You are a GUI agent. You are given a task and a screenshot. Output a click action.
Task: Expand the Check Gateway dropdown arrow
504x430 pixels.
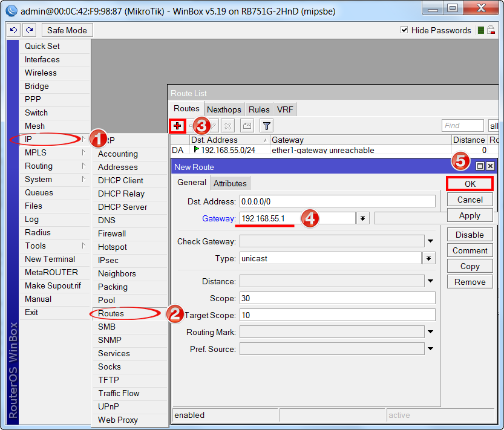pos(430,241)
